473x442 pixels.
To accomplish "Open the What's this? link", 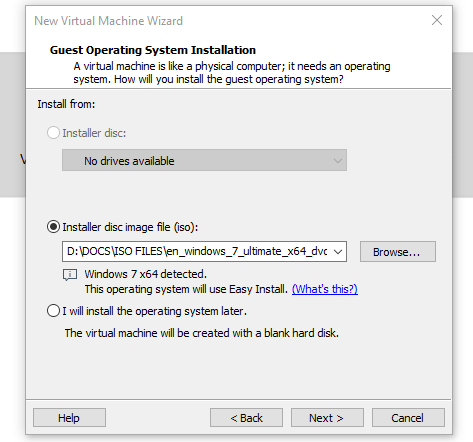I will tap(325, 289).
